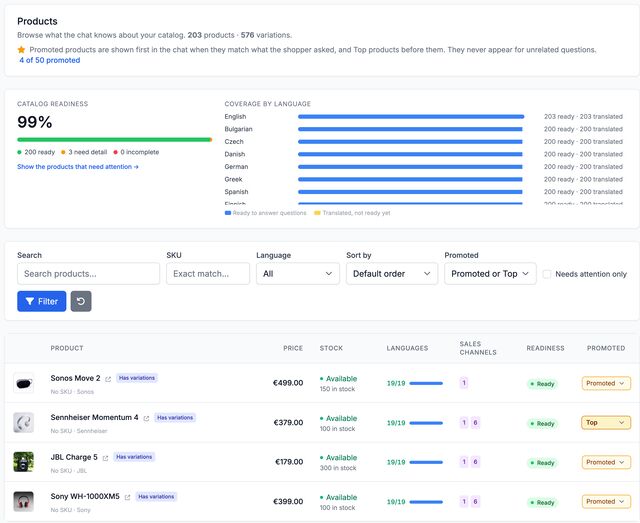
Task: Focus the Search products input field
Action: point(88,274)
